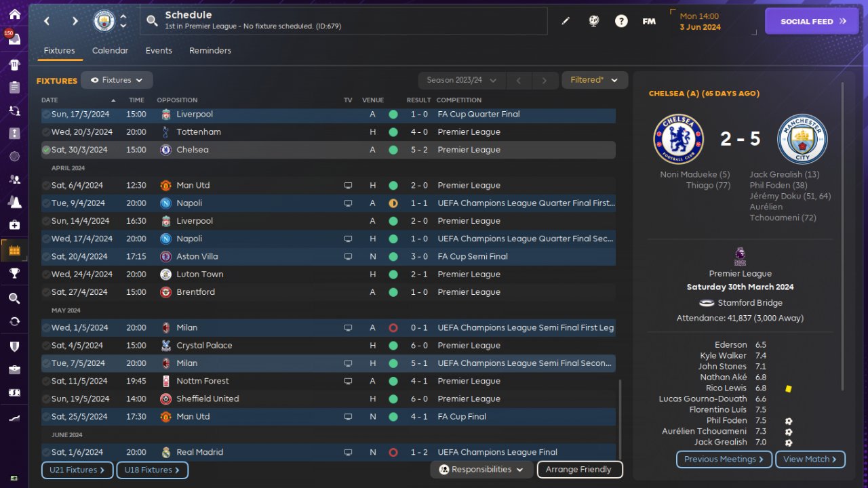This screenshot has width=868, height=488.
Task: Open the Competitions trophy icon in sidebar
Action: point(14,273)
